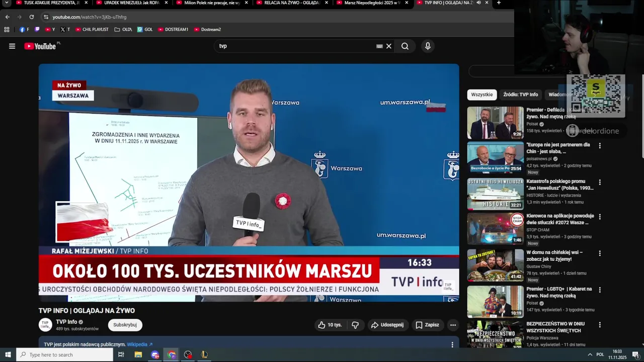Open options for 'Premier - LGBTQ+' video
This screenshot has width=644, height=362.
600,290
